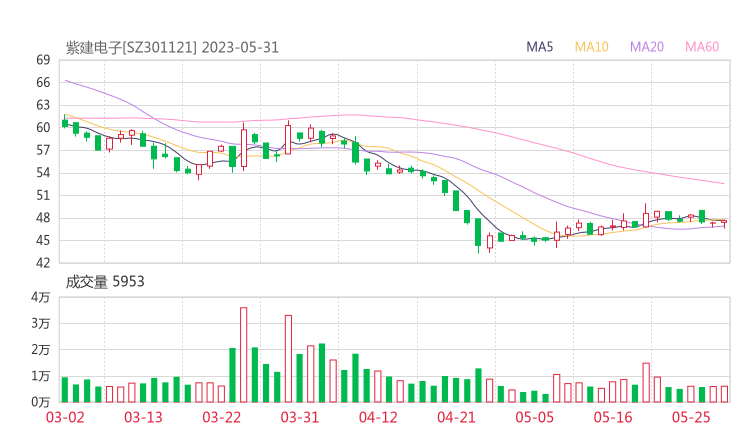The height and width of the screenshot is (440, 740).
Task: Click the chart title 紫建电子[SZ301121] 2023-05-31
Action: 172,48
